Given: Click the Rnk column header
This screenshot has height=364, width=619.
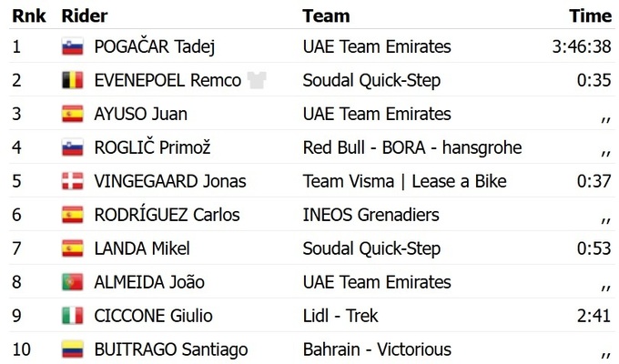Looking at the screenshot, I should (29, 16).
